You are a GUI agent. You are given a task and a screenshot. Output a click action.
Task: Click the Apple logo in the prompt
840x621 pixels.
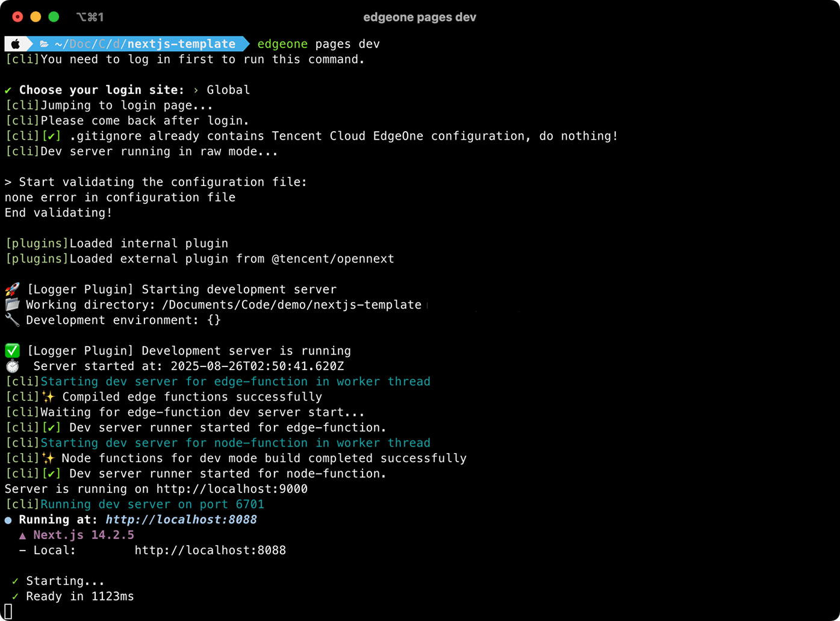(16, 44)
